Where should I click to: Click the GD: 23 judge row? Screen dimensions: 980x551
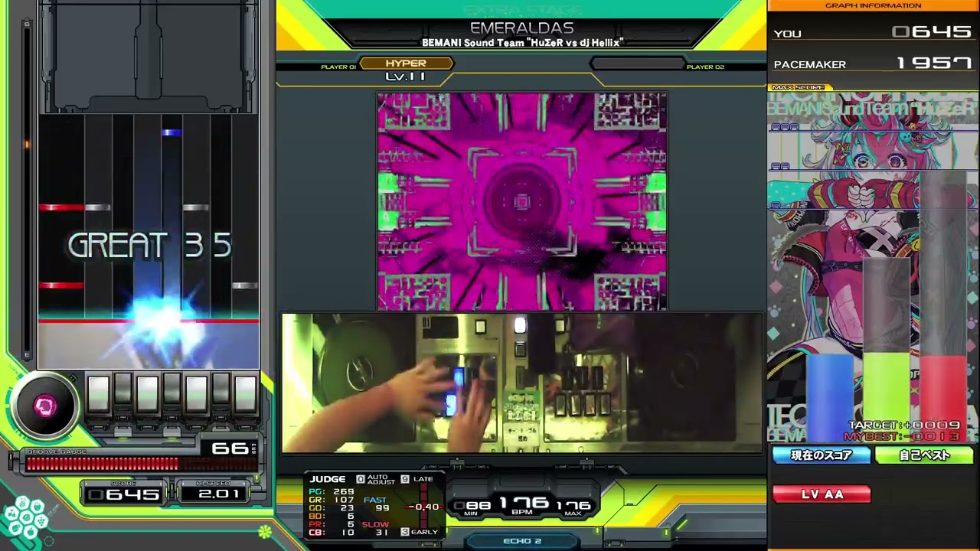tap(332, 508)
